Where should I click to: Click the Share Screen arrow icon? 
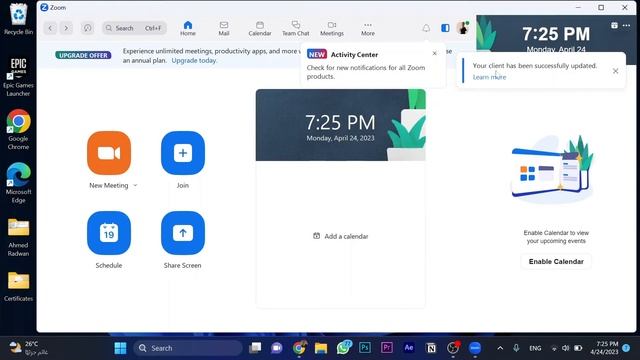[x=183, y=233]
